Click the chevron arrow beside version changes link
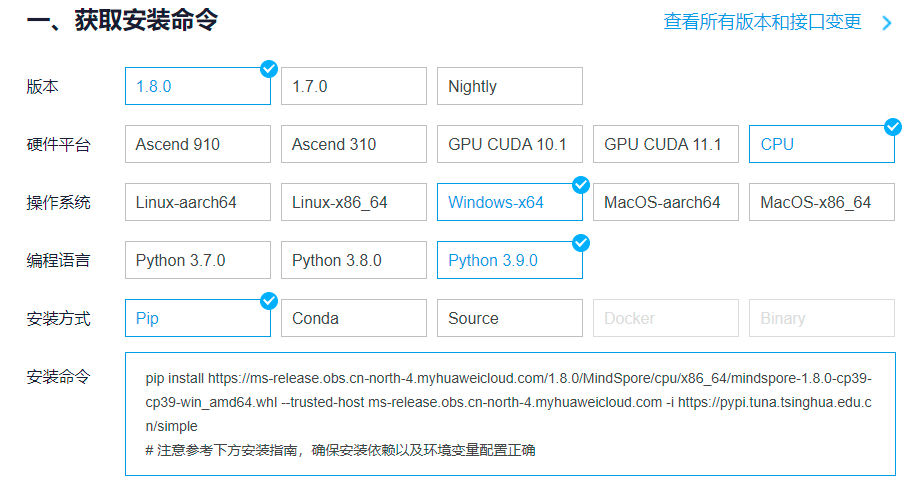The height and width of the screenshot is (495, 920). tap(886, 23)
